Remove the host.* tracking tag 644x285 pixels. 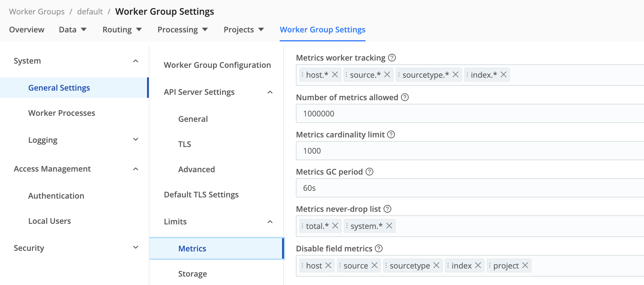pos(335,75)
